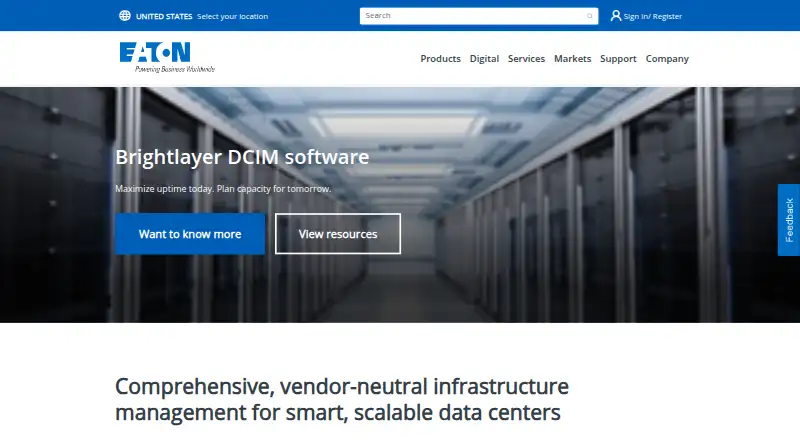Focus the Search input field
Viewport: 800px width, 440px height.
[x=479, y=16]
